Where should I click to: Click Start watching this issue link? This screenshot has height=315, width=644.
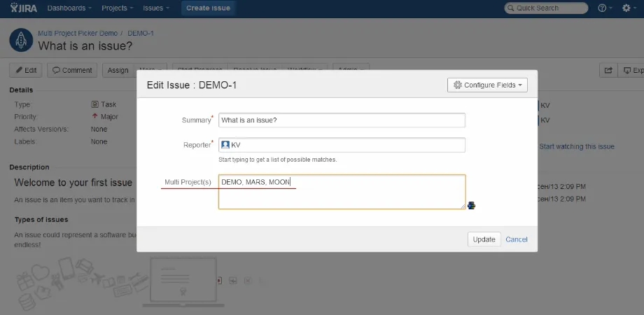click(x=577, y=146)
